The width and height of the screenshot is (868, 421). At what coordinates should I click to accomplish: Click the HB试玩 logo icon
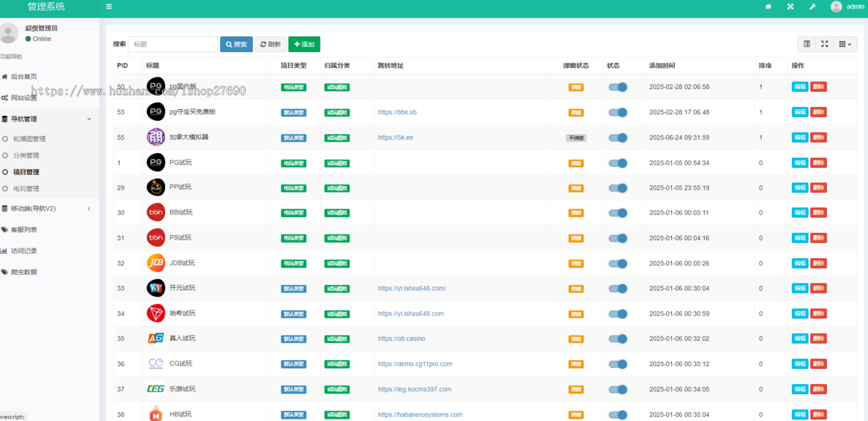point(156,414)
